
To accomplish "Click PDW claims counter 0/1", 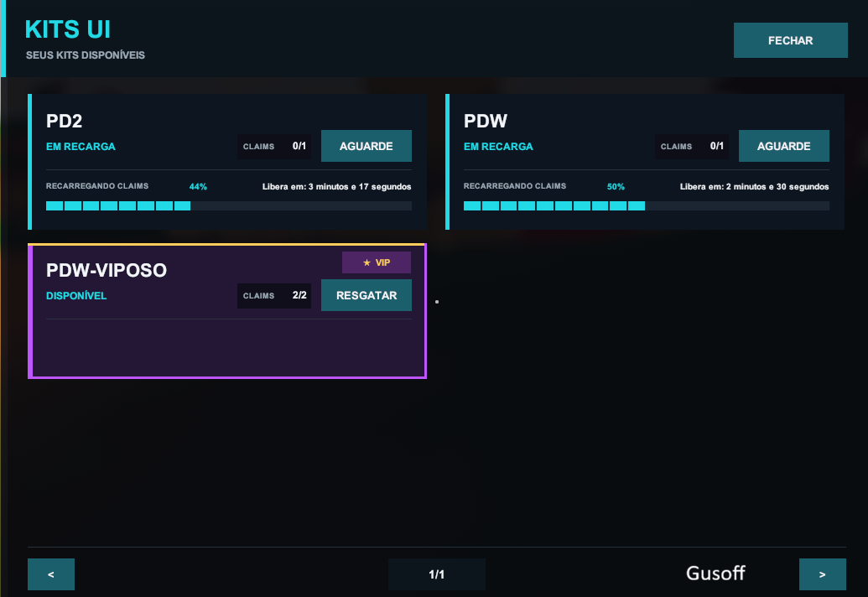I will (x=691, y=147).
